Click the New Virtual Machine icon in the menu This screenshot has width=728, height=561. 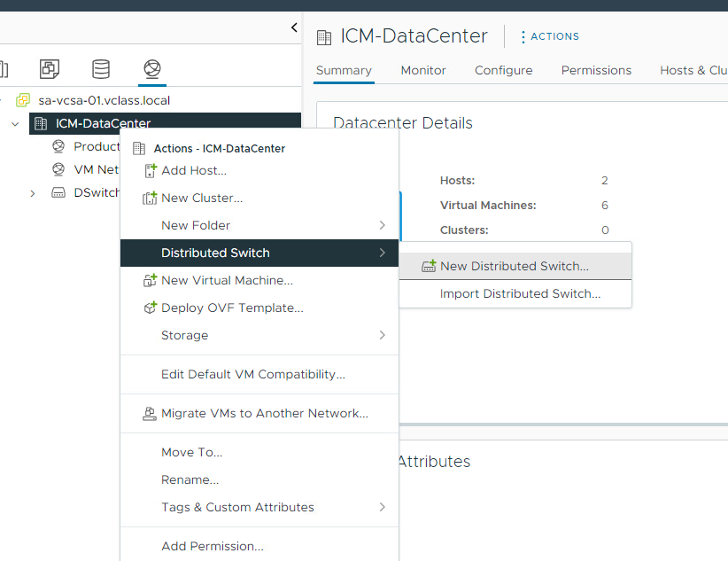pyautogui.click(x=150, y=280)
